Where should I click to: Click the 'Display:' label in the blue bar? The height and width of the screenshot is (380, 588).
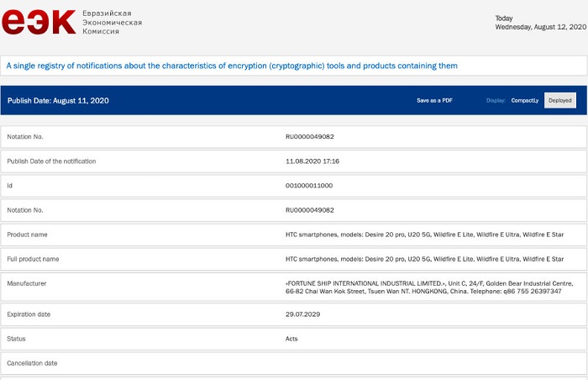[x=496, y=100]
